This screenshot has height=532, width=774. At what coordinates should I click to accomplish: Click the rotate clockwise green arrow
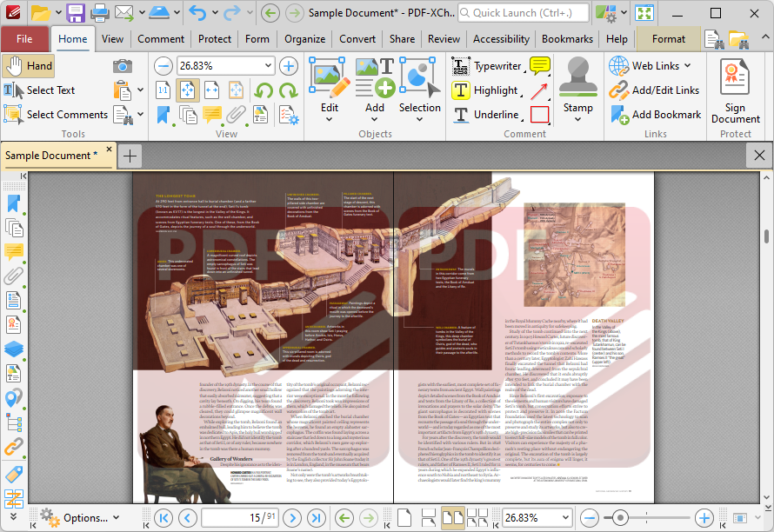click(289, 90)
